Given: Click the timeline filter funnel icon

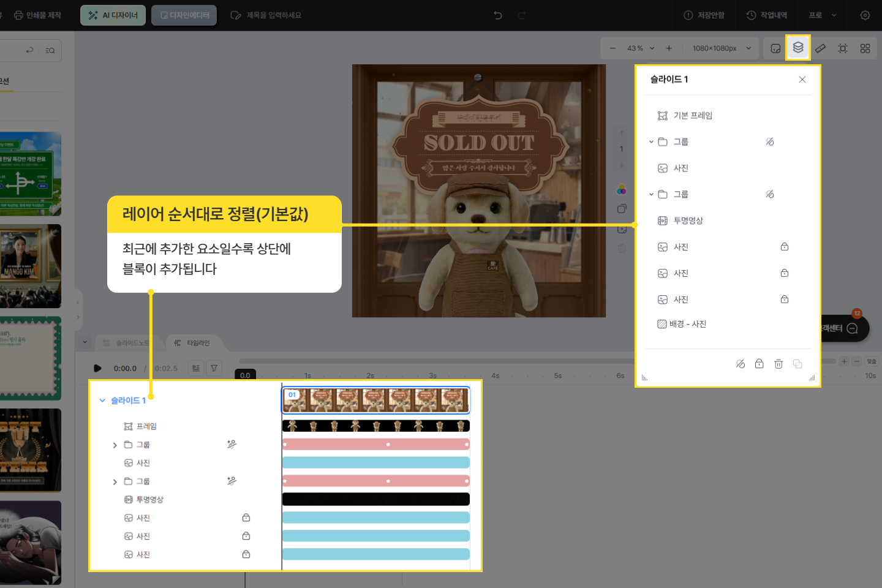Looking at the screenshot, I should [x=214, y=368].
